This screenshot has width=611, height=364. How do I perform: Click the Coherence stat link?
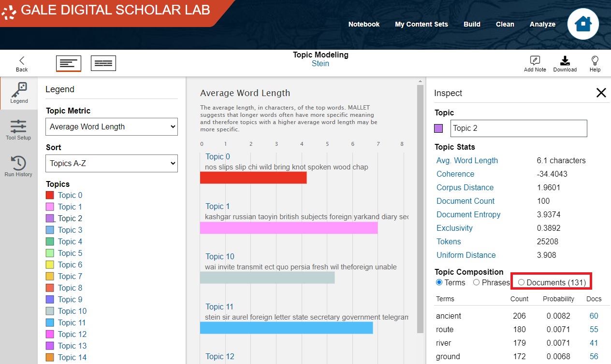(x=455, y=174)
